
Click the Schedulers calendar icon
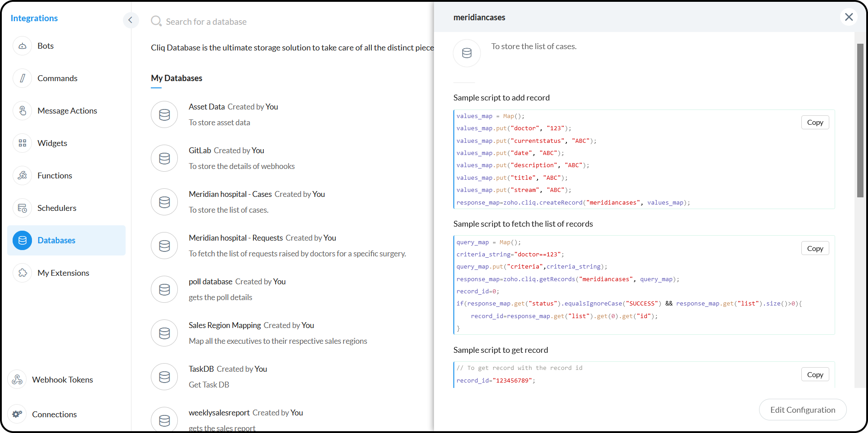click(x=23, y=208)
